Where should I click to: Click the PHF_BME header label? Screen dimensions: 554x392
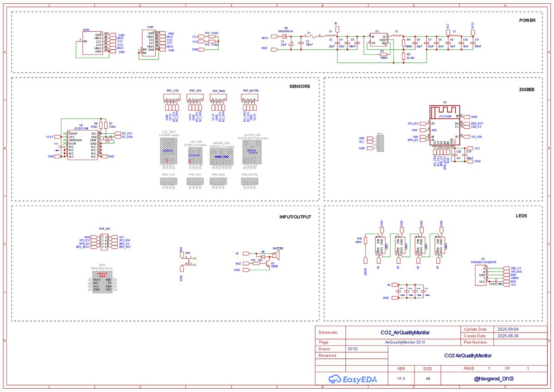[219, 91]
